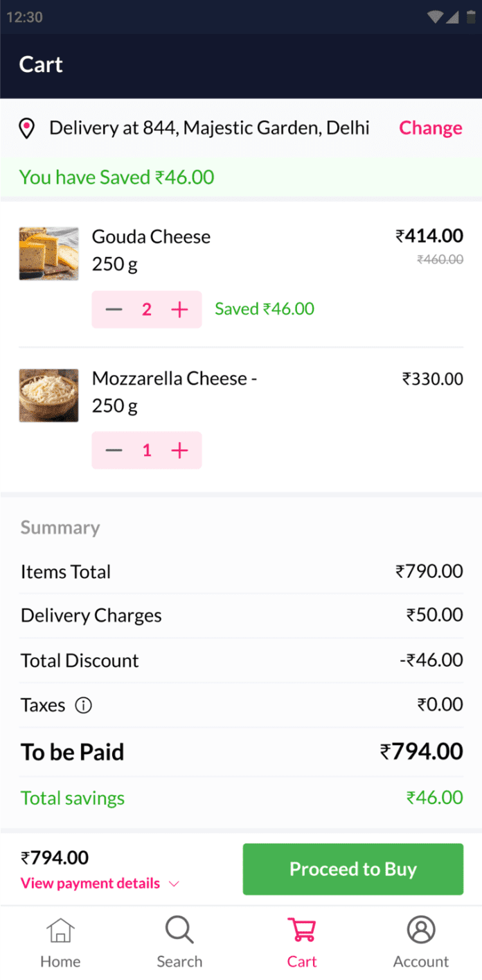Increase Gouda Cheese quantity with plus icon
The width and height of the screenshot is (482, 980).
point(179,309)
